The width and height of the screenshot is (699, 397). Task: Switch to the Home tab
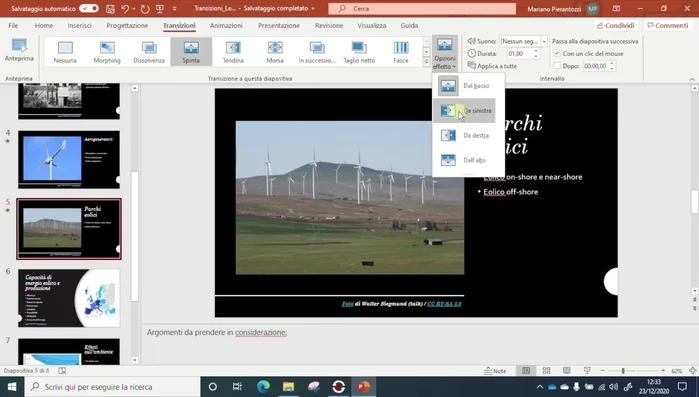(44, 25)
